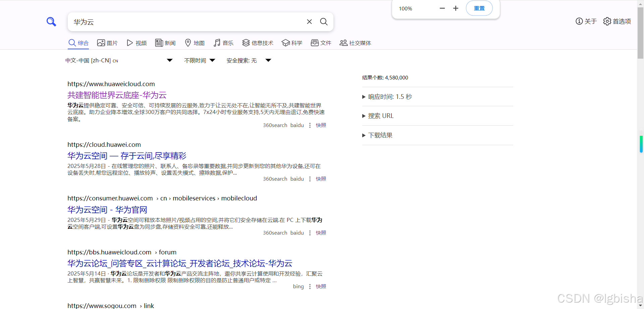Open 快照 cache for 华为官网 result
The width and height of the screenshot is (644, 309).
tap(321, 233)
